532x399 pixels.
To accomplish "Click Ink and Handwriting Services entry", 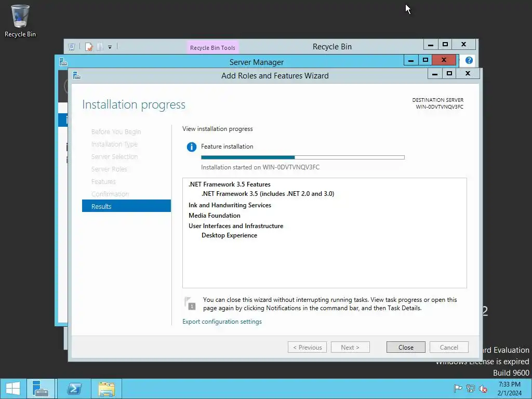I will point(230,205).
